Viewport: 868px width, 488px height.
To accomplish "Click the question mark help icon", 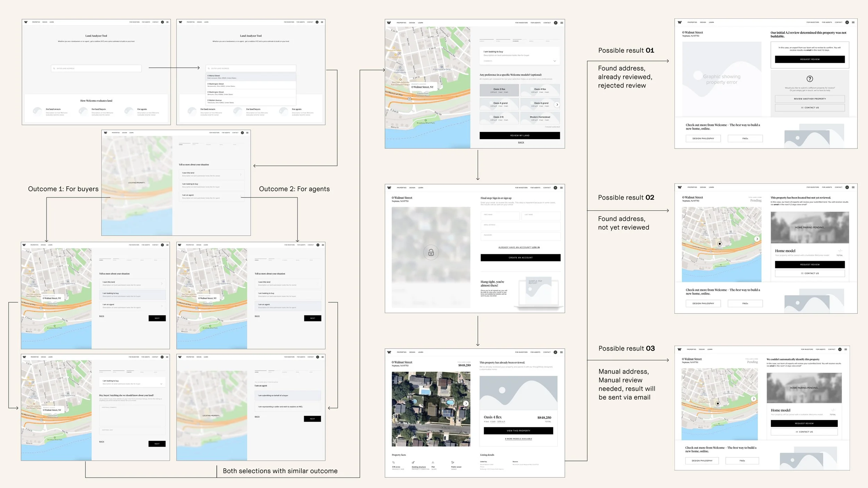I will tap(810, 79).
